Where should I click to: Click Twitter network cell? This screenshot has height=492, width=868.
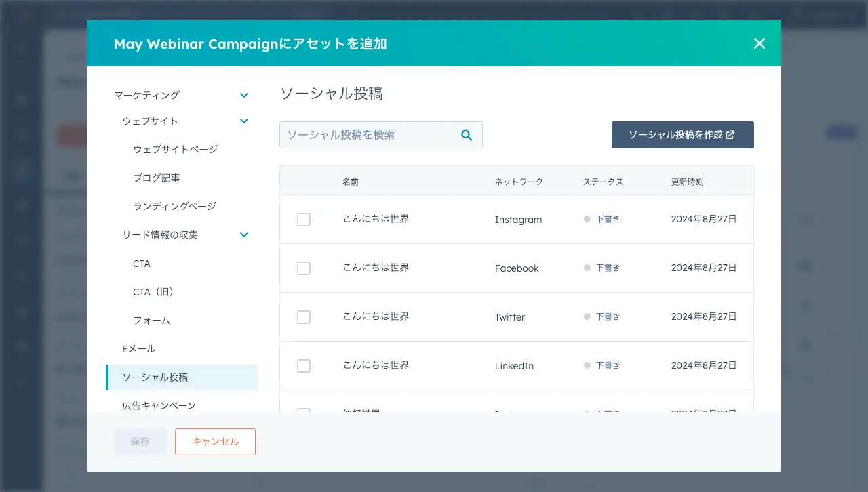pos(510,317)
